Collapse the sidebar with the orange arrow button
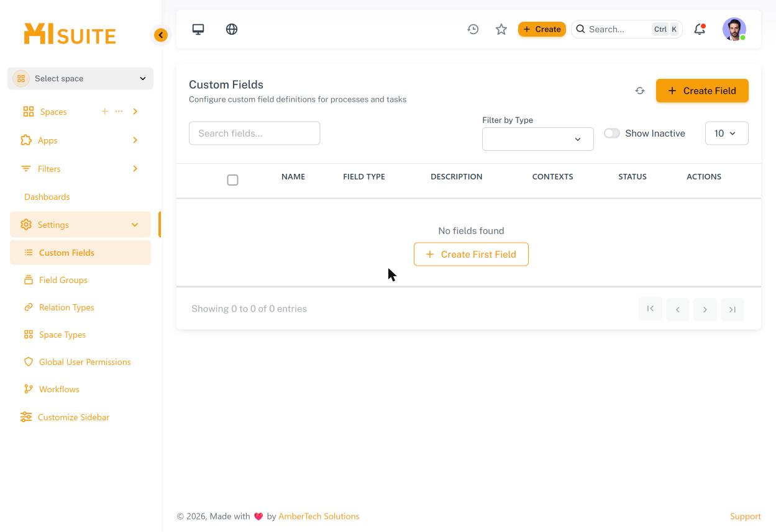Viewport: 776px width, 532px height. 161,35
